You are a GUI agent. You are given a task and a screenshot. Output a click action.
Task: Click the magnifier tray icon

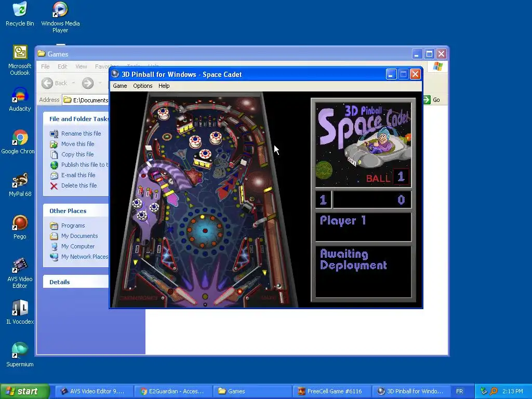pos(494,391)
